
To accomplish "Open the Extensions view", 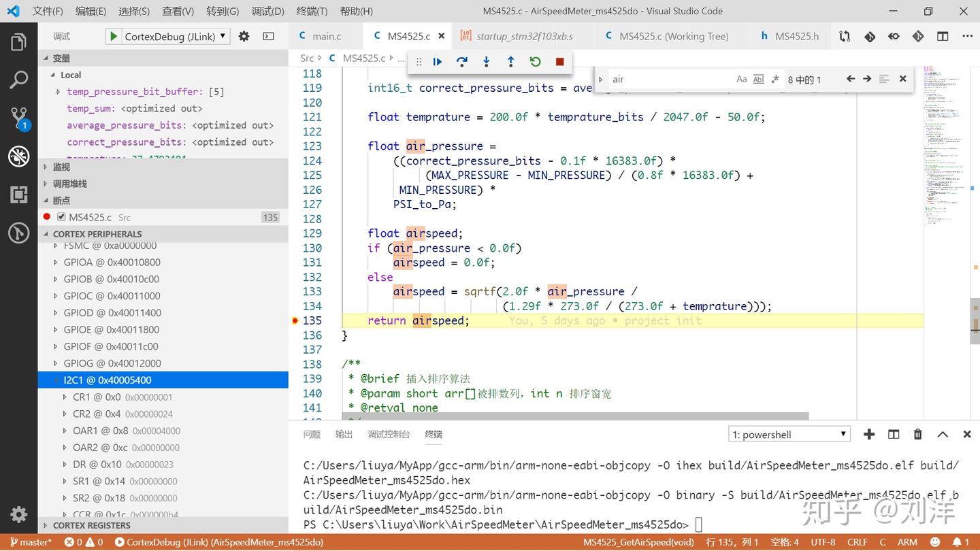I will pos(18,194).
